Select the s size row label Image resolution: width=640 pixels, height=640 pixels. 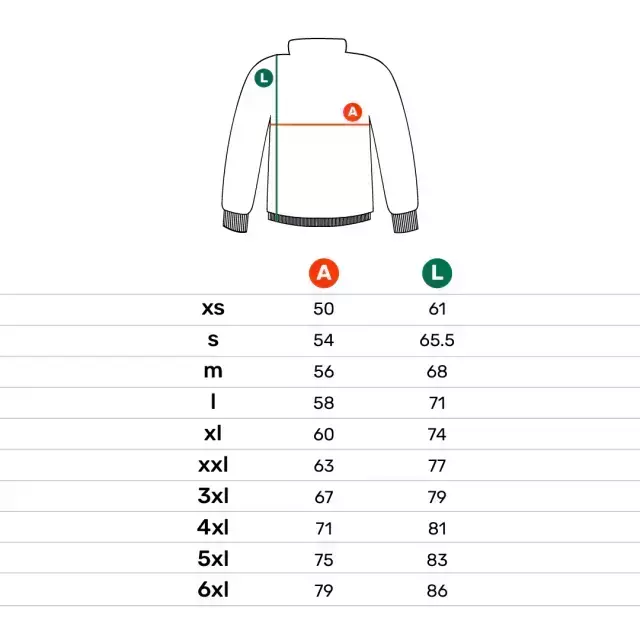pos(213,340)
